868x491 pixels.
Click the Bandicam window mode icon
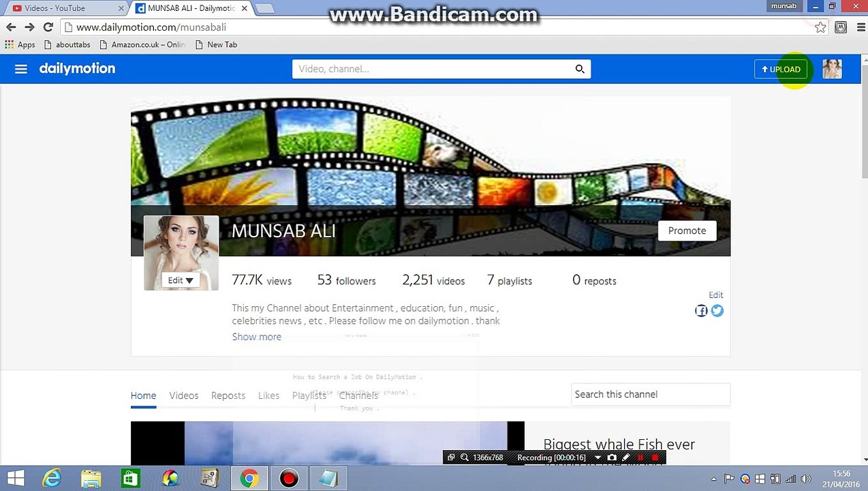click(451, 458)
